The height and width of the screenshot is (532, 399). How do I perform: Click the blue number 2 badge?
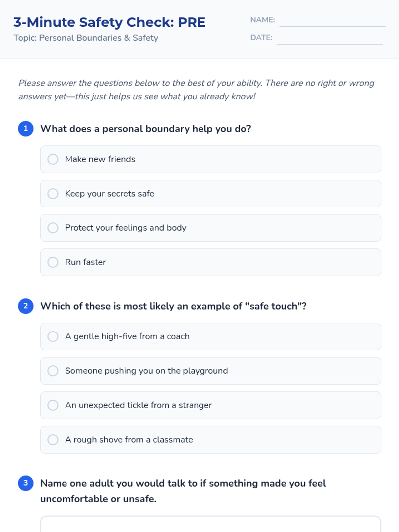(x=26, y=306)
